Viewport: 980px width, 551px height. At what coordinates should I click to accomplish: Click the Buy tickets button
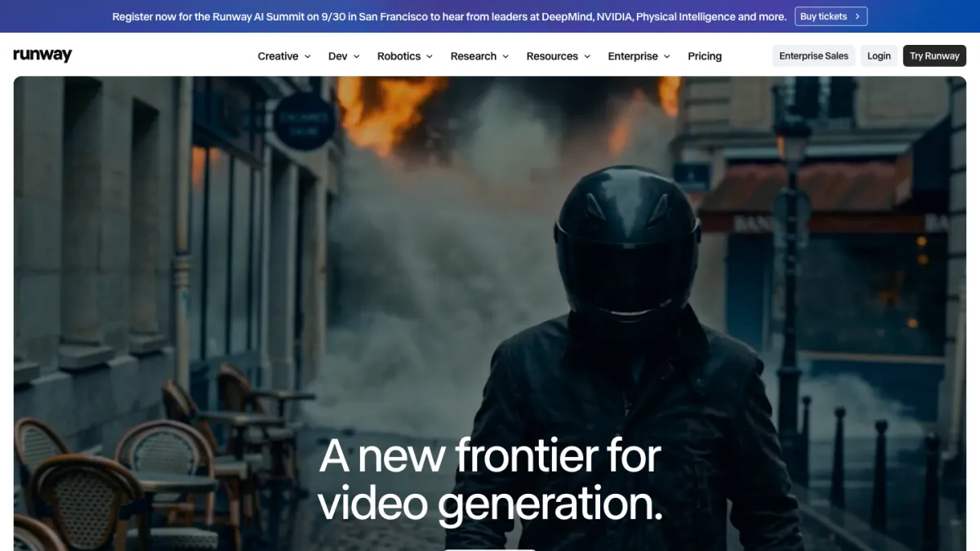click(x=831, y=16)
